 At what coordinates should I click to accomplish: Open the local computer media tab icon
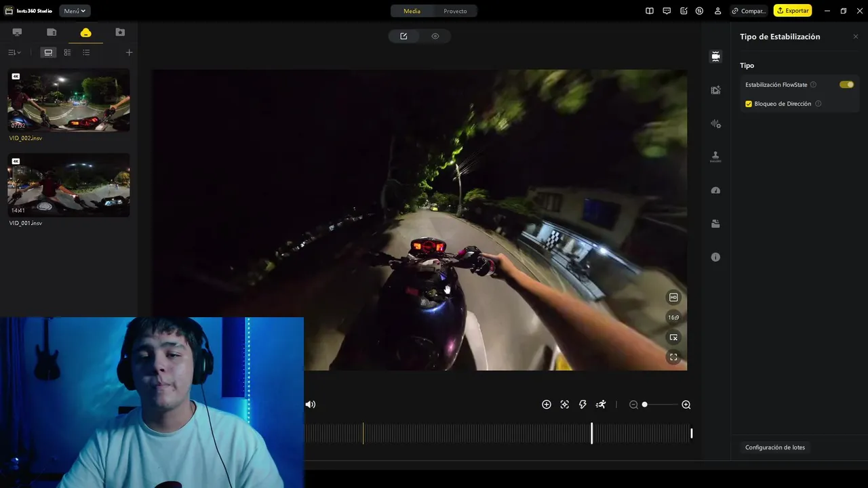click(17, 32)
